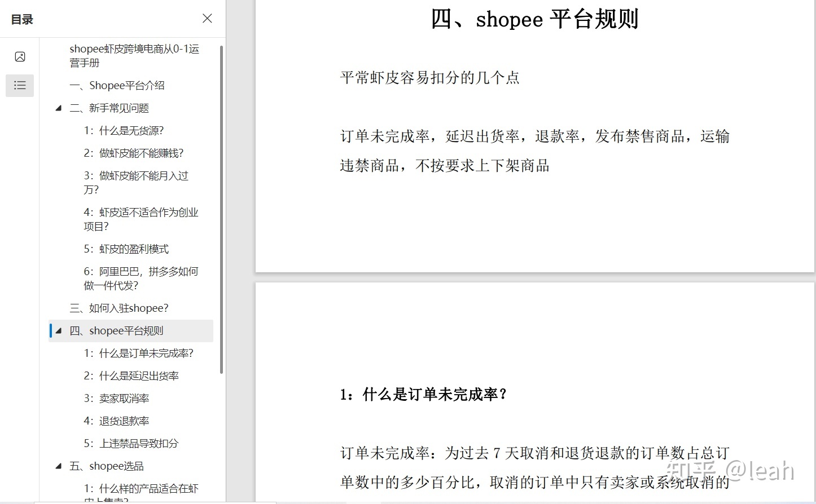Open 5：上违禁品导致扣分 entry
The height and width of the screenshot is (504, 816).
point(131,444)
